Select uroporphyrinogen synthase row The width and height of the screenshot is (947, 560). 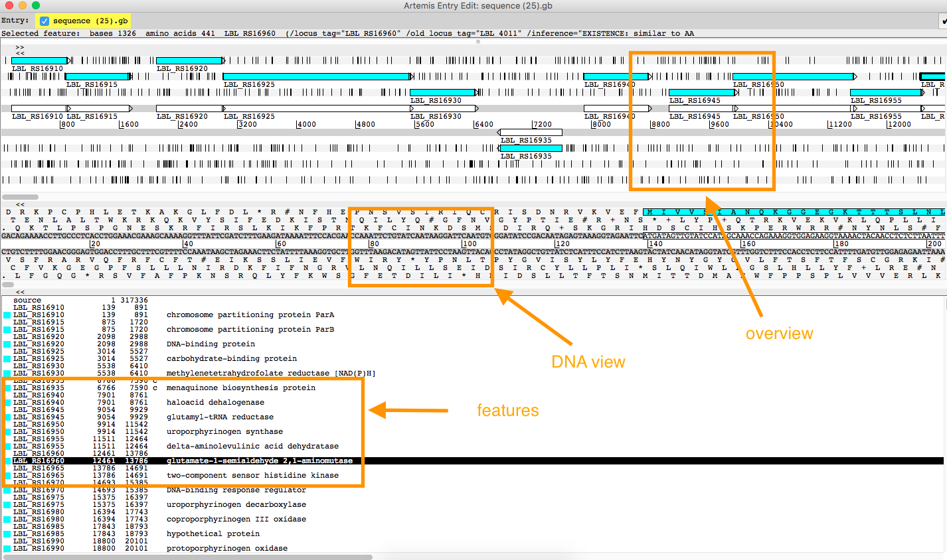[473, 432]
